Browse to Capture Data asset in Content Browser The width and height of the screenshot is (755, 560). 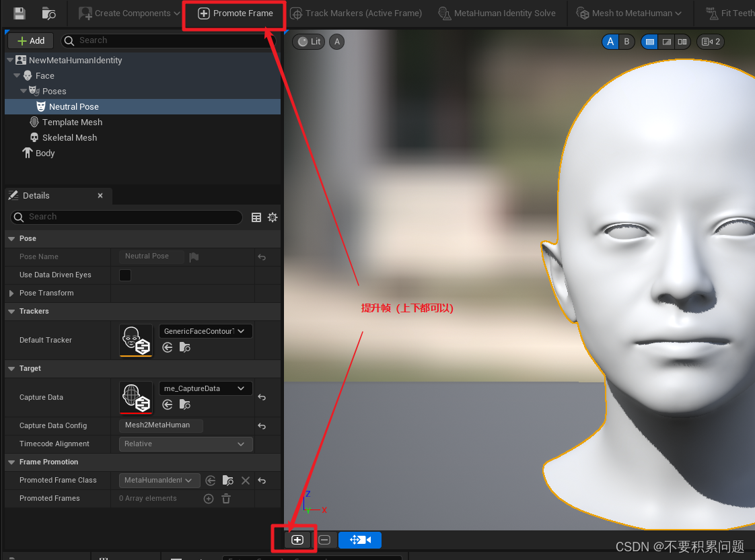click(185, 405)
